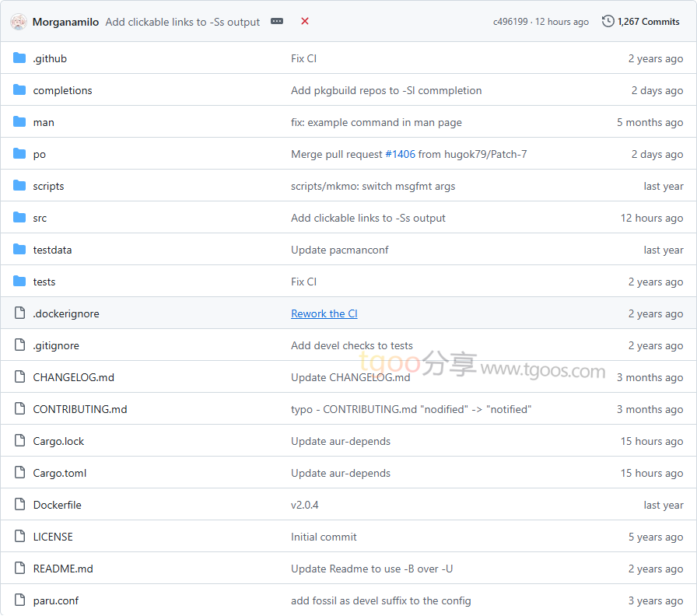Open the README.md file

(63, 569)
